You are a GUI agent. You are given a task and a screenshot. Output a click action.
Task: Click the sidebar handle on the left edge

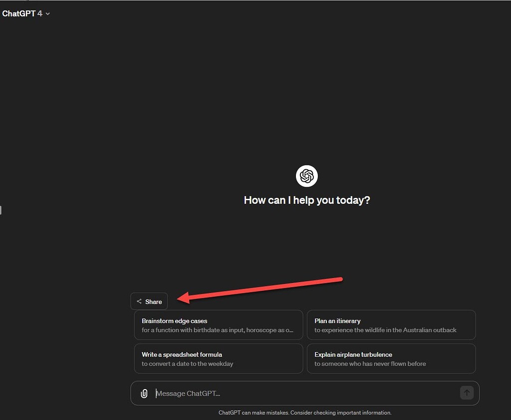point(1,210)
